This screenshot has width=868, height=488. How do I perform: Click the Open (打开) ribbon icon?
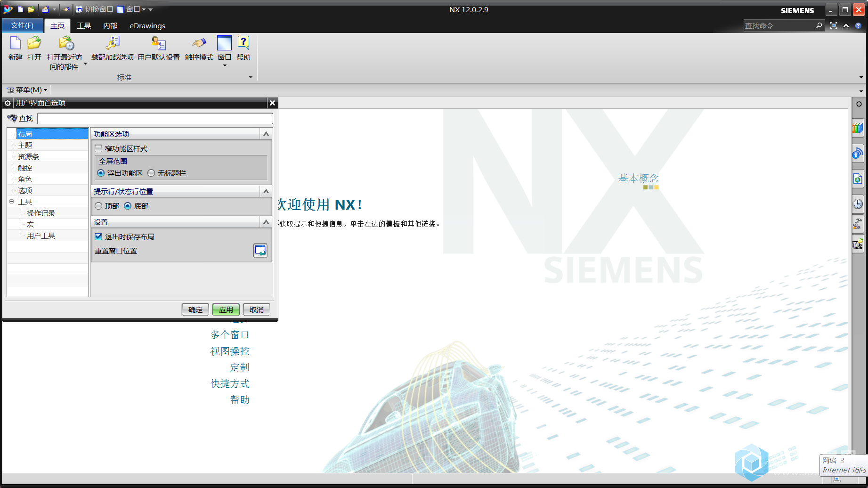coord(34,43)
